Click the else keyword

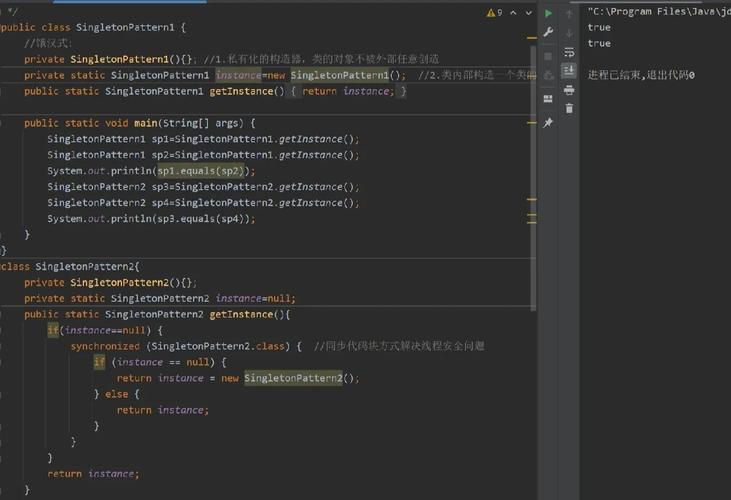tap(117, 394)
